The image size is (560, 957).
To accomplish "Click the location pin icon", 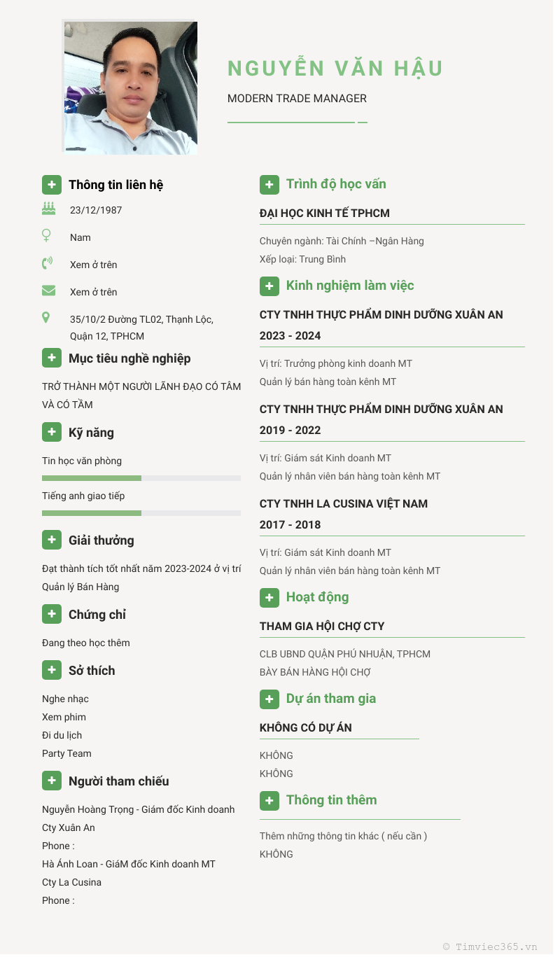I will [x=46, y=318].
